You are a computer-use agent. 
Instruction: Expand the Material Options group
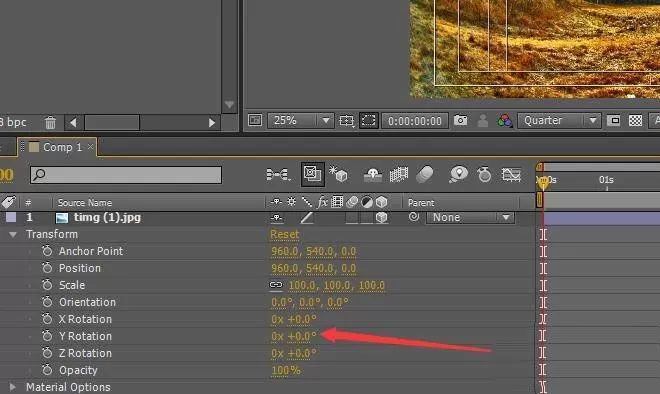[x=12, y=387]
